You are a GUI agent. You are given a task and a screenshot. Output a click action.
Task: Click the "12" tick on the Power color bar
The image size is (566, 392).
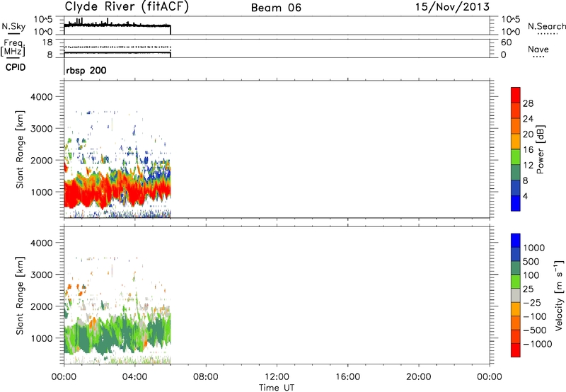[x=528, y=166]
